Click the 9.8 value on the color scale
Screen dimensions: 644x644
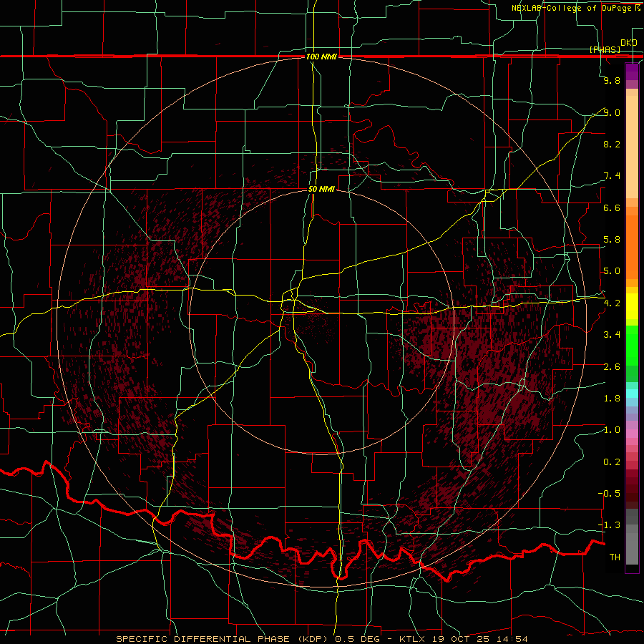tap(612, 80)
